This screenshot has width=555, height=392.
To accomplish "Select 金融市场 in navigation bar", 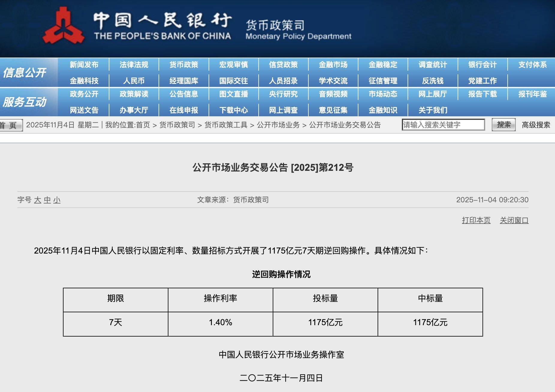I will 333,65.
